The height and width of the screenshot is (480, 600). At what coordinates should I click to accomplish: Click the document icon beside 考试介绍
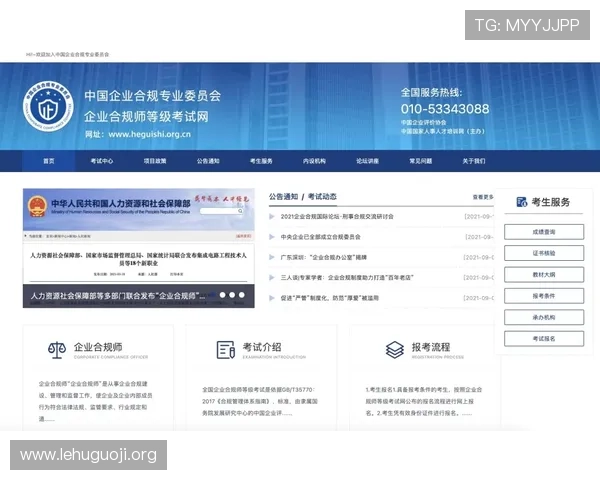pos(225,350)
